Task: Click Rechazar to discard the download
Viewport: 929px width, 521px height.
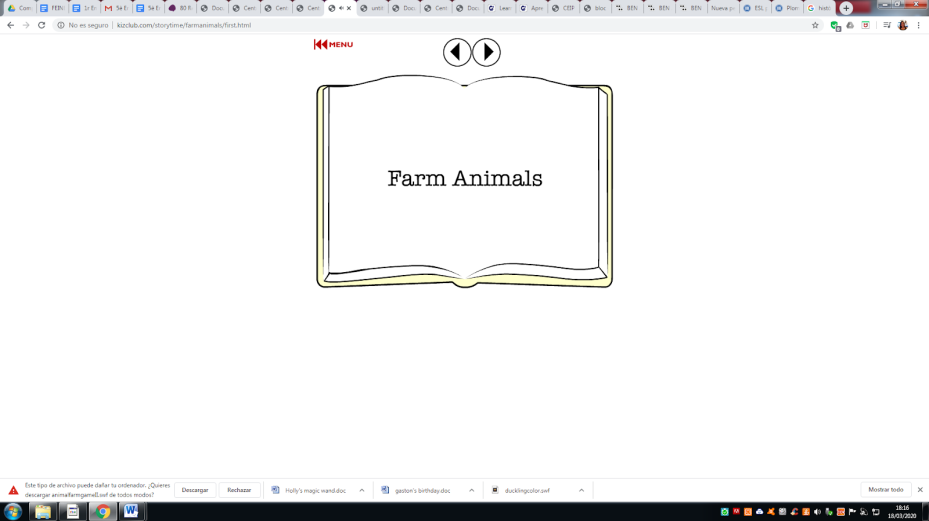Action: 239,490
